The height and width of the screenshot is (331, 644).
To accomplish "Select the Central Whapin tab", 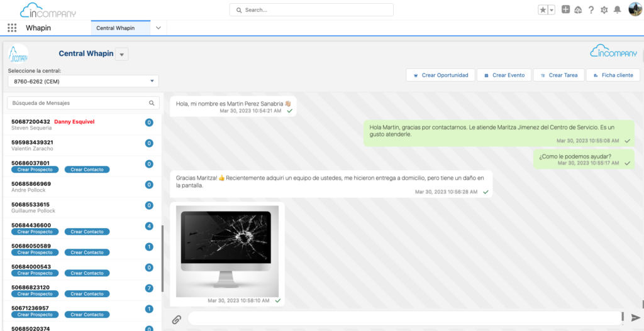I will click(121, 28).
